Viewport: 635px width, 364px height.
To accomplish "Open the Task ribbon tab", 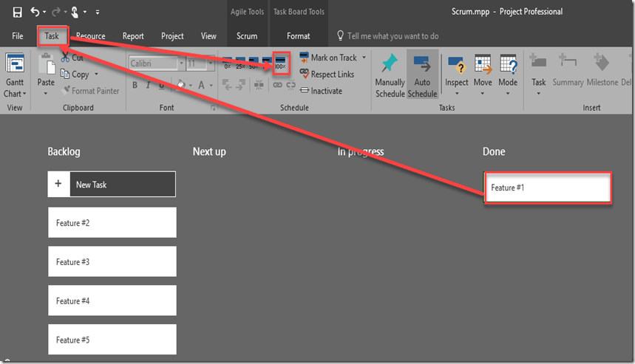I will click(52, 36).
